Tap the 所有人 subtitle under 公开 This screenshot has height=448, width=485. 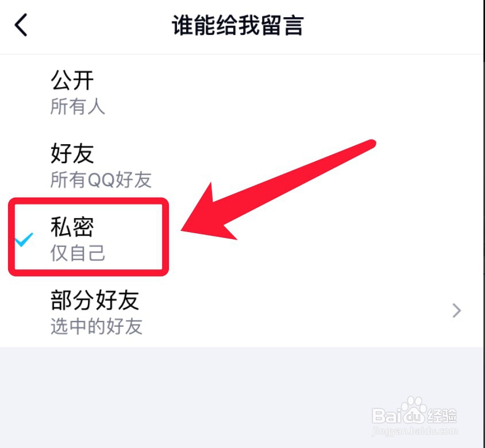point(78,106)
